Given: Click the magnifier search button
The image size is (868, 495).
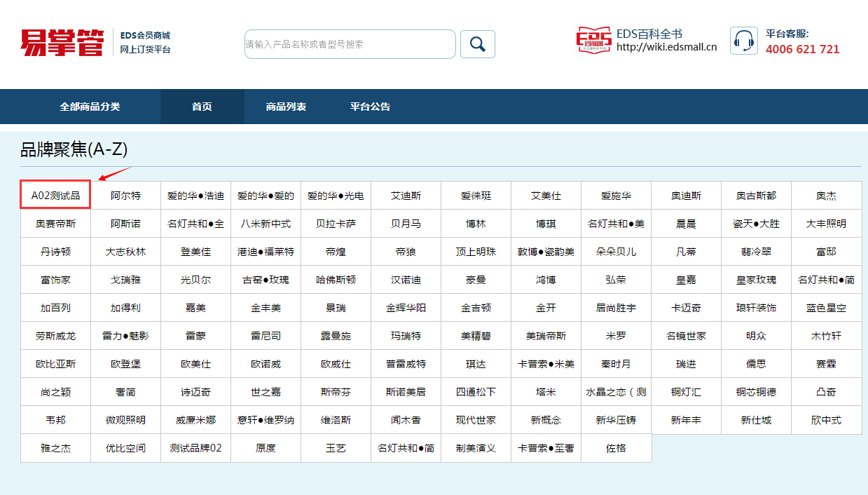Looking at the screenshot, I should pyautogui.click(x=478, y=44).
